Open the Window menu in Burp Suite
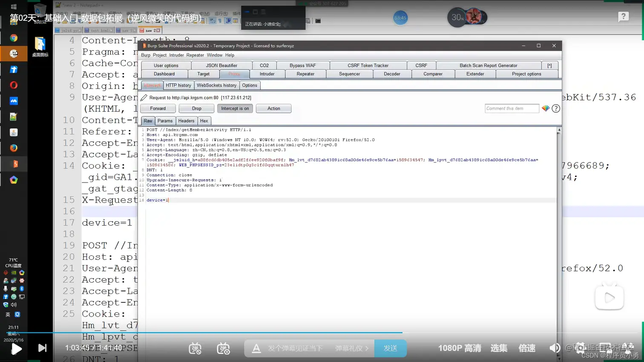The image size is (644, 362). (x=215, y=55)
